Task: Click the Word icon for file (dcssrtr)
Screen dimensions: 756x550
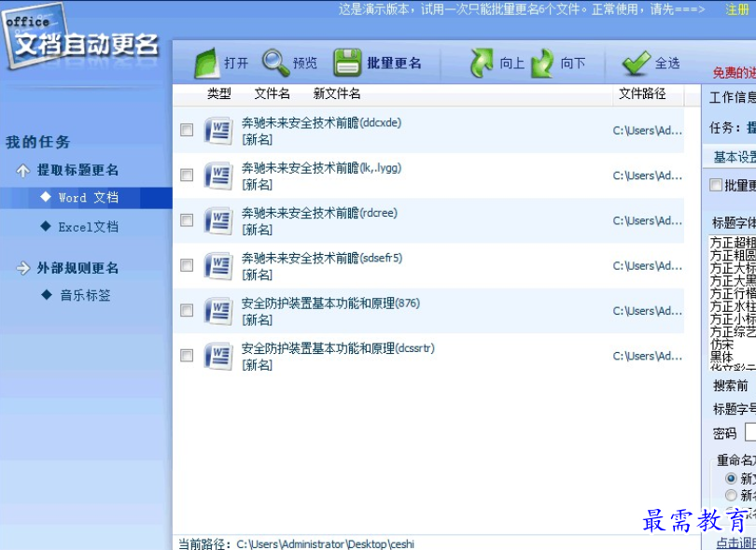Action: 218,356
